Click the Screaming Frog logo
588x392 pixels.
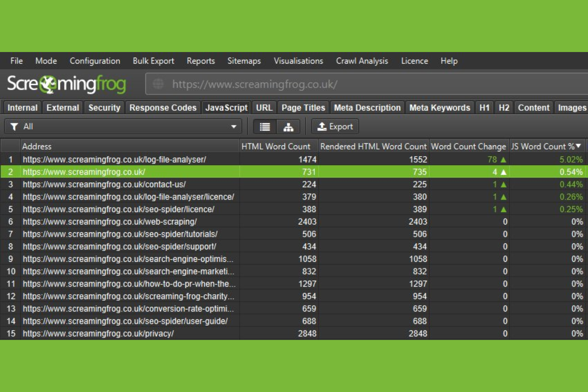pos(66,84)
